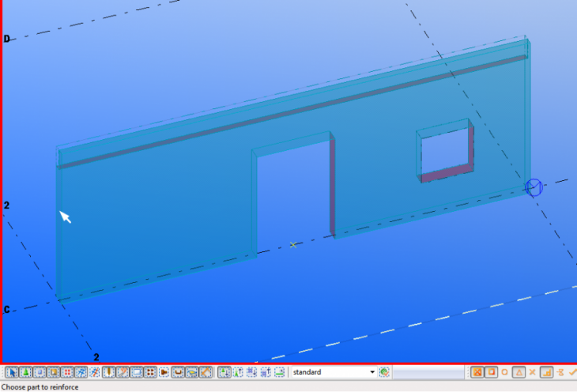Click grid label D
This screenshot has height=392, width=577.
pos(6,39)
